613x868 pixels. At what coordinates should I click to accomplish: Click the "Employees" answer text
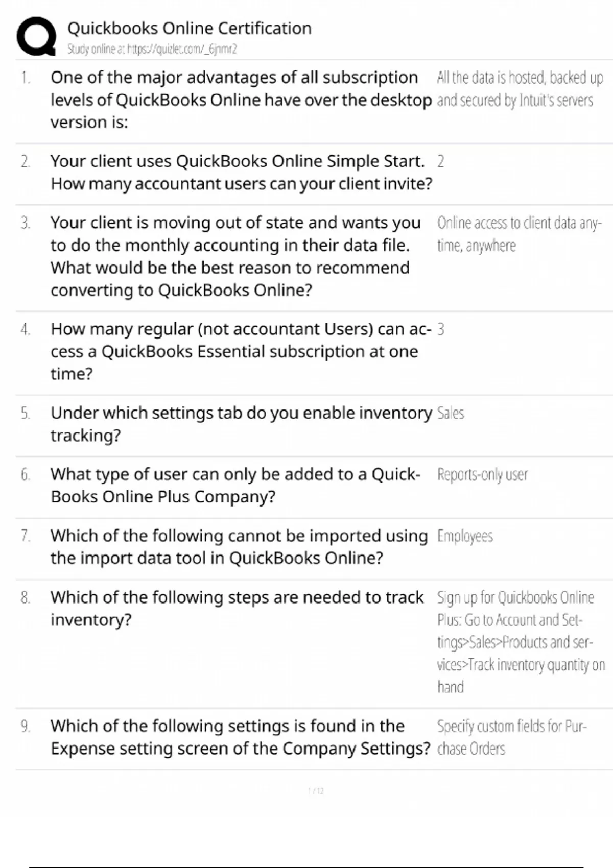465,536
